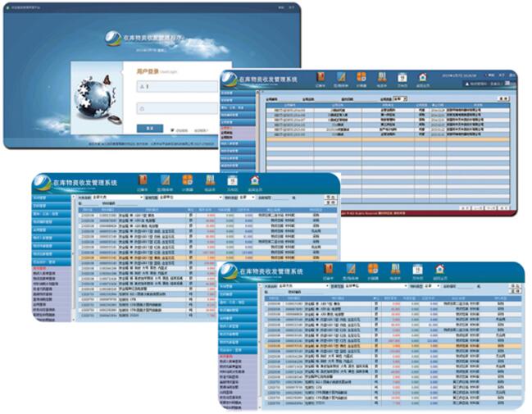The width and height of the screenshot is (532, 414).
Task: Open the ruler-and-pencil toolbar icon in contract list window
Action: 341,77
